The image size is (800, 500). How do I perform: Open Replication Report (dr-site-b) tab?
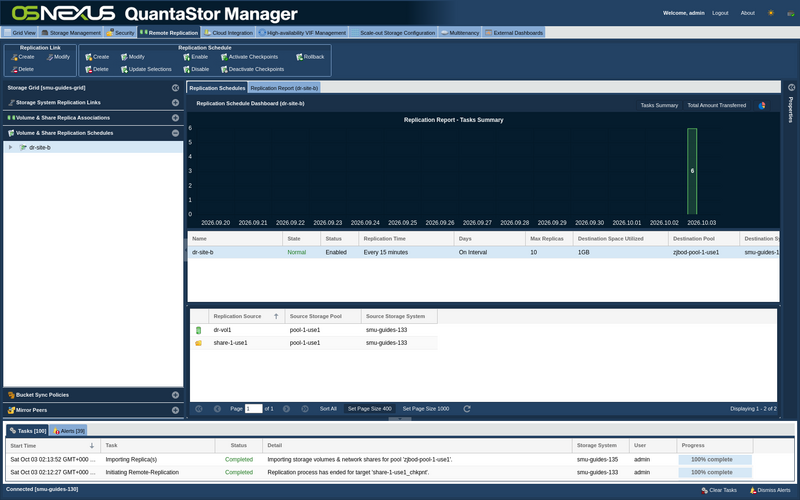point(284,88)
